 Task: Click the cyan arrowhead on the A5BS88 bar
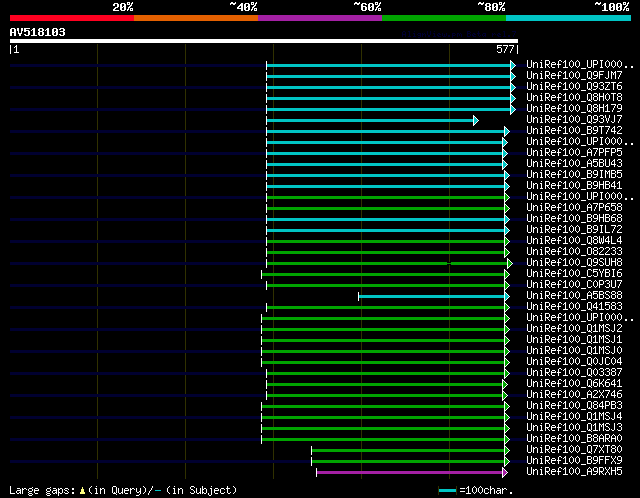coord(506,296)
